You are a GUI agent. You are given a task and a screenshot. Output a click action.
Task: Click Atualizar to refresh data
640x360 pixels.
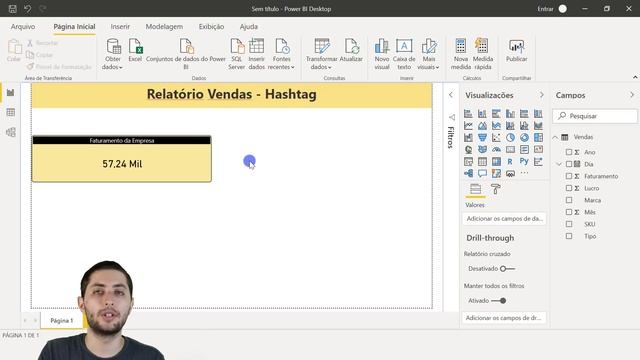pos(351,51)
